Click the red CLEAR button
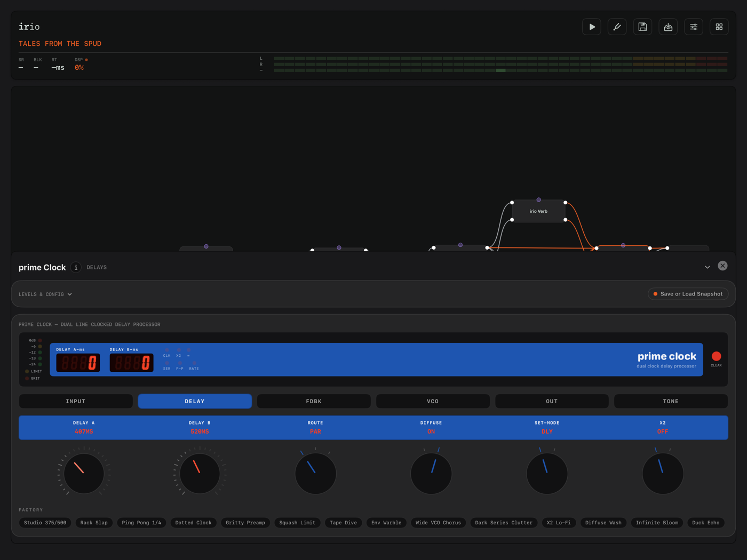747x560 pixels. coord(716,356)
